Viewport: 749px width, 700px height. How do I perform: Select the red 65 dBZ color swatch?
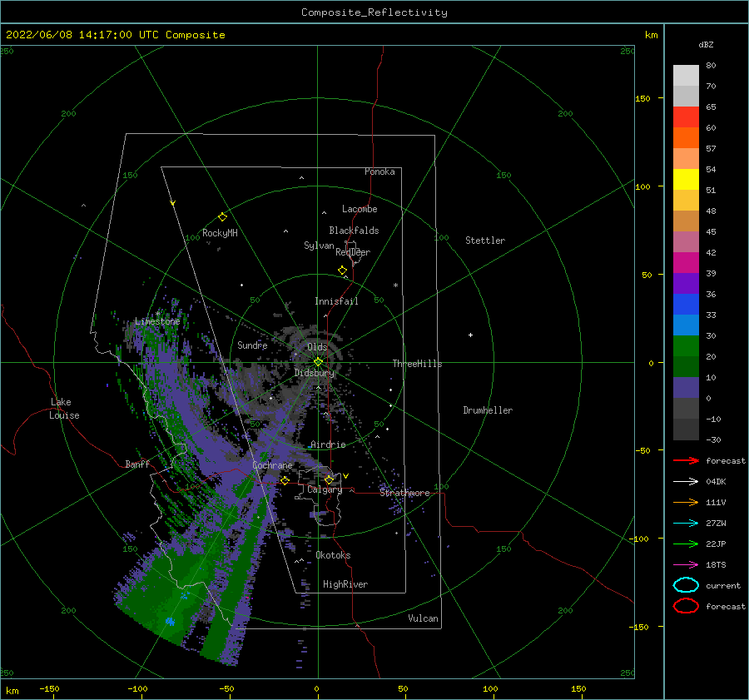(686, 117)
